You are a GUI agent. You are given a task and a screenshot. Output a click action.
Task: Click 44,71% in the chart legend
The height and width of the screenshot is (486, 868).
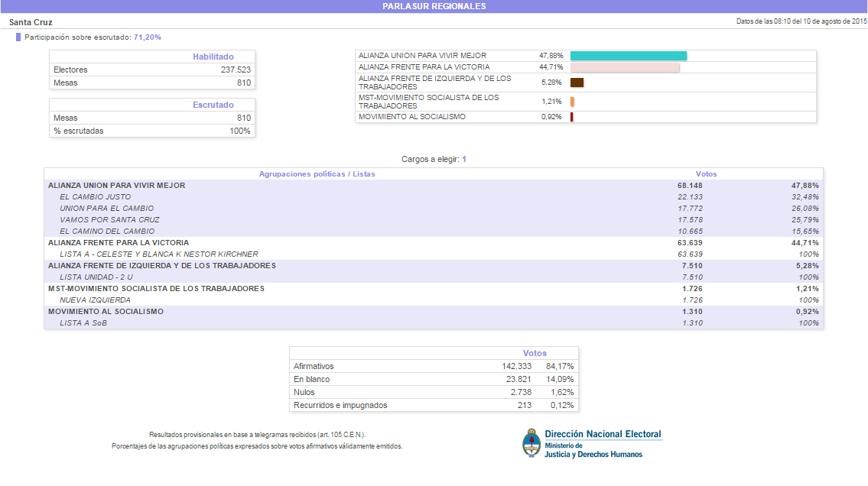(551, 67)
